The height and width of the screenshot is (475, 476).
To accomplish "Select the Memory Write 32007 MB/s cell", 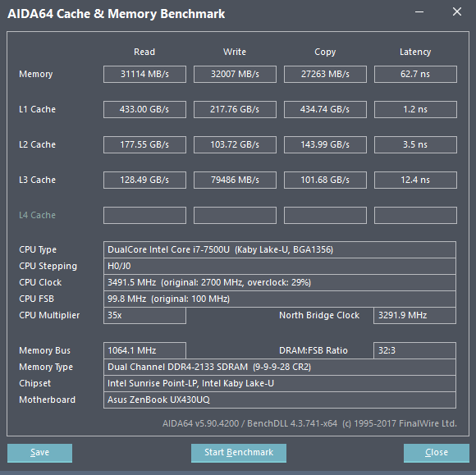I will click(x=235, y=74).
